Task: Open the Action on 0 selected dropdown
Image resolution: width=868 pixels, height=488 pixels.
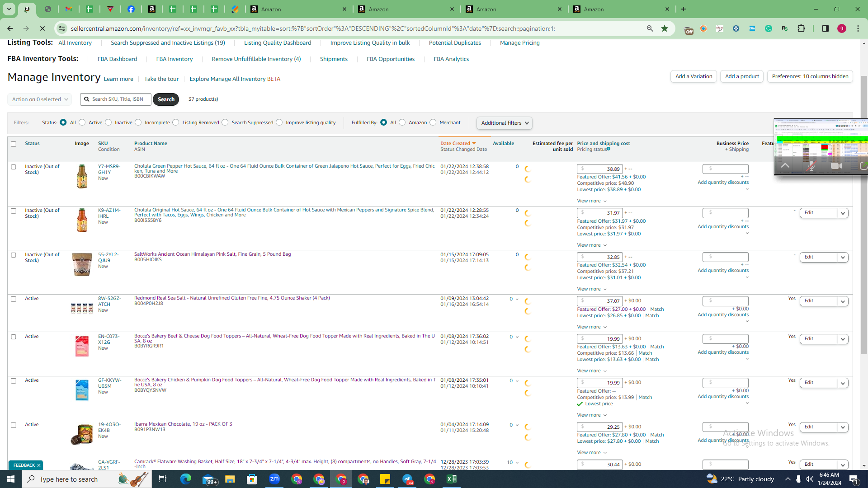Action: click(x=40, y=99)
